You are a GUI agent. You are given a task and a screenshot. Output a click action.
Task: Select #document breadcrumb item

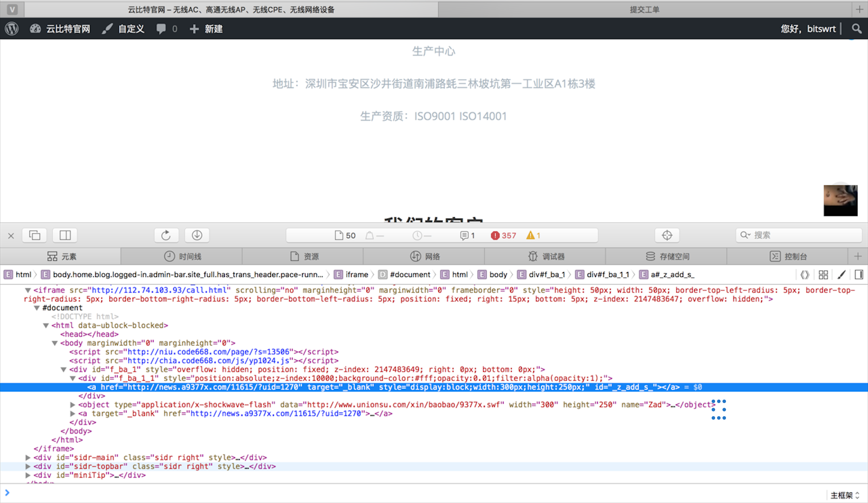pyautogui.click(x=405, y=275)
